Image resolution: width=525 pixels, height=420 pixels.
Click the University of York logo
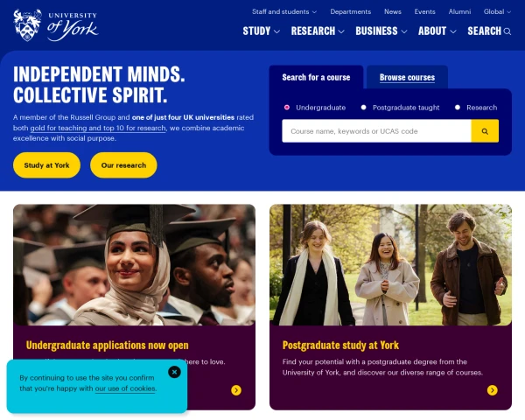(56, 25)
